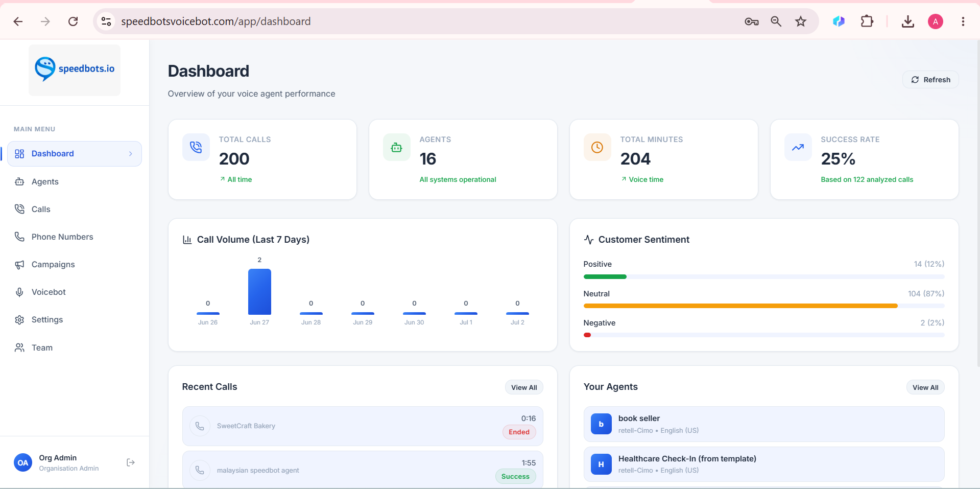Click the Success Rate trend icon
This screenshot has height=489, width=980.
coord(798,147)
